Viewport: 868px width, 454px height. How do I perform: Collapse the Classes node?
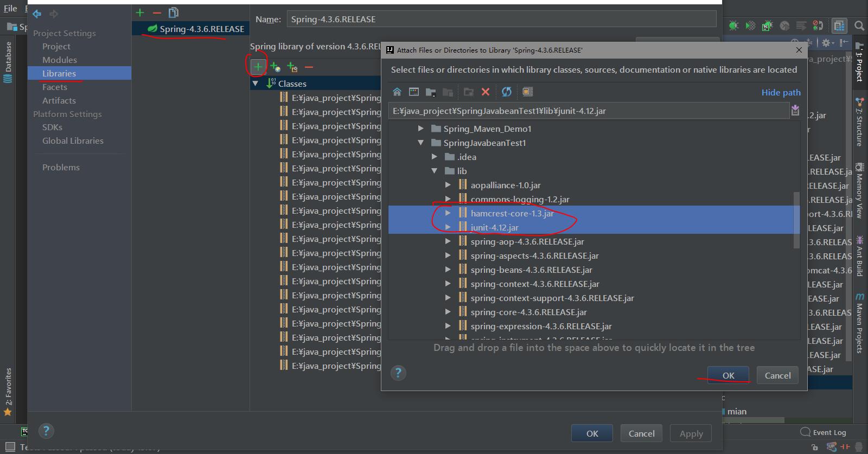[255, 84]
